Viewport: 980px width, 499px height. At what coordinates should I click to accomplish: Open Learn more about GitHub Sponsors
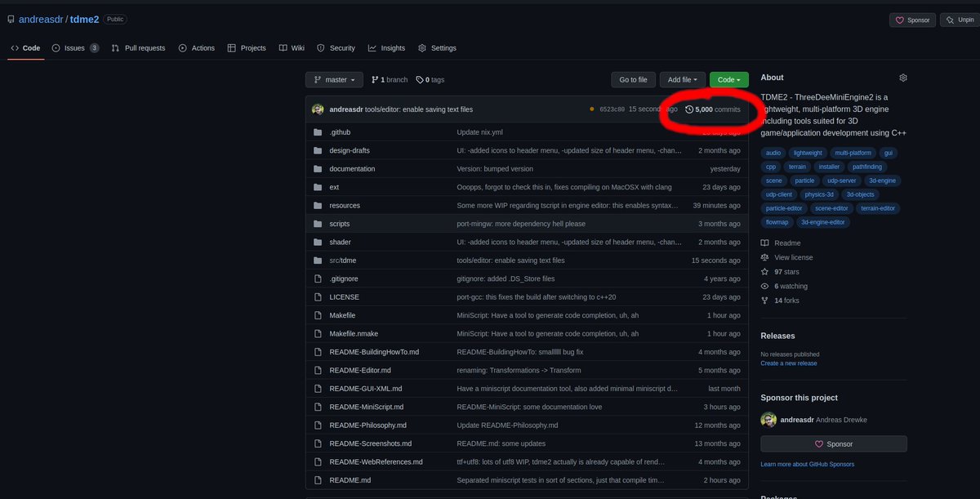tap(807, 465)
